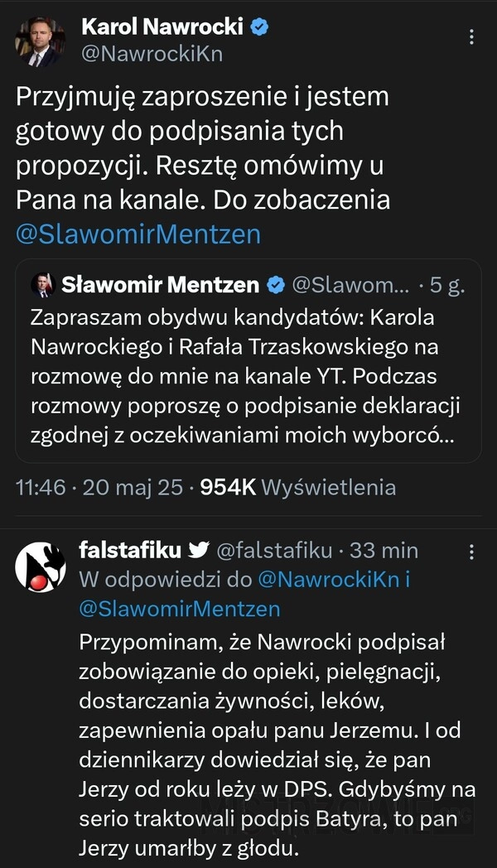Screen dimensions: 497x868
Task: Click Mentzen's verified badge in the quoted tweet
Action: (x=275, y=286)
